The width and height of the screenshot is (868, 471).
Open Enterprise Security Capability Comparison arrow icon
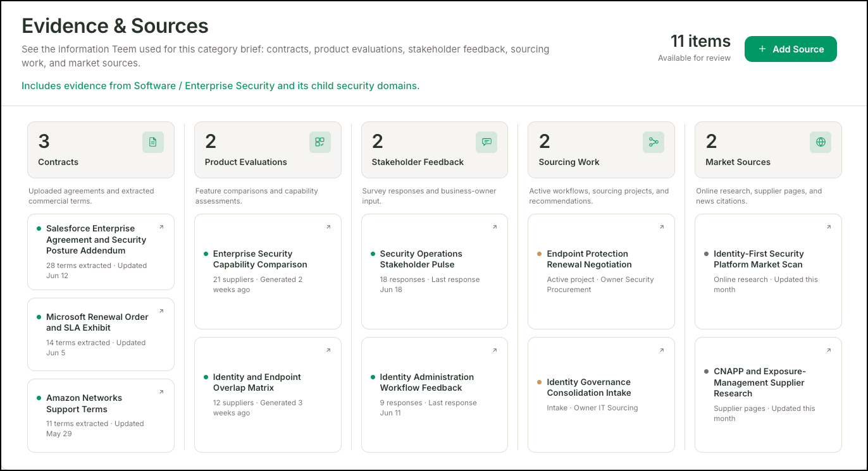click(328, 227)
